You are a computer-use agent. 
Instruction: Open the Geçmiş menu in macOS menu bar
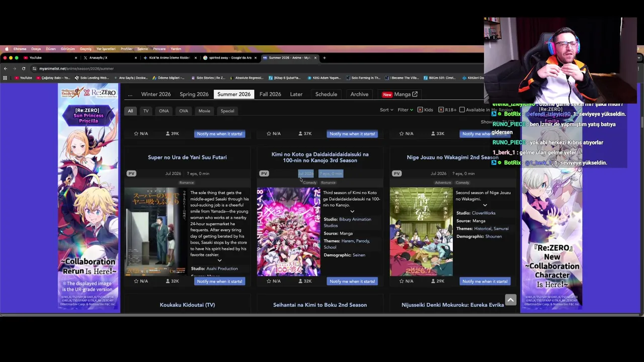tap(86, 49)
